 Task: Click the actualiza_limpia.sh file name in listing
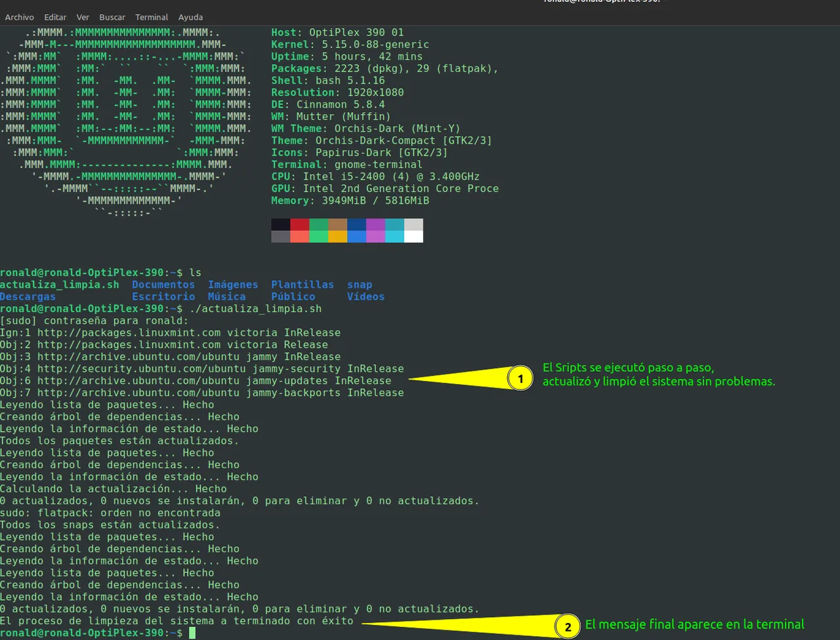[60, 285]
